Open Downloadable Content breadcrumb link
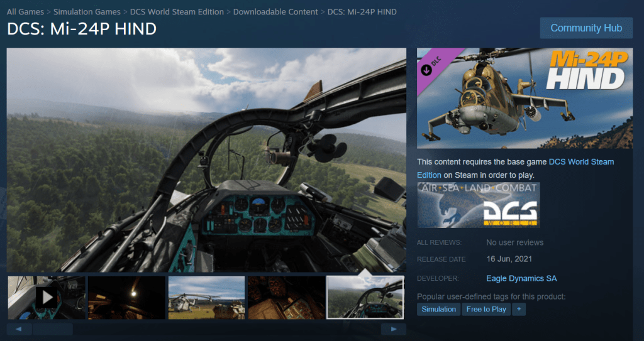 pos(276,12)
